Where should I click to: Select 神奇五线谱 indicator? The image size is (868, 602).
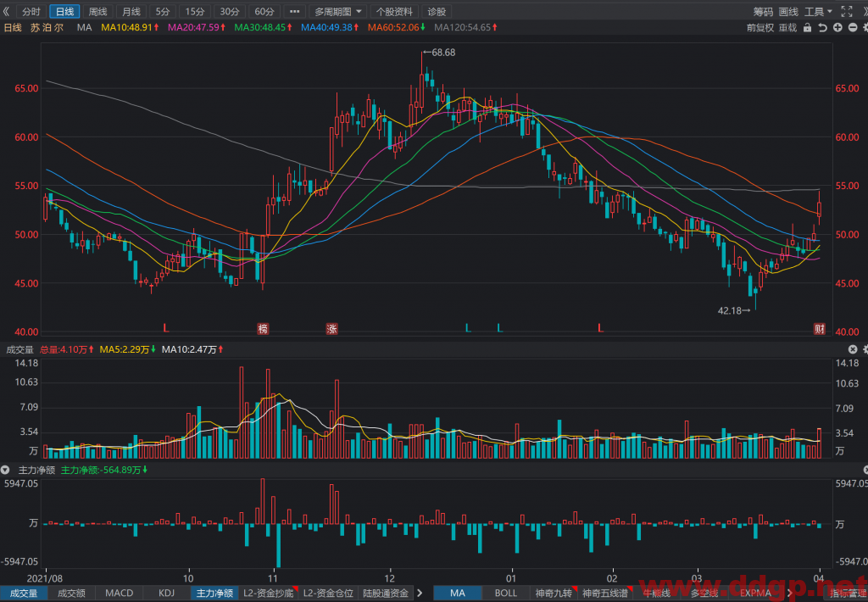pos(605,594)
